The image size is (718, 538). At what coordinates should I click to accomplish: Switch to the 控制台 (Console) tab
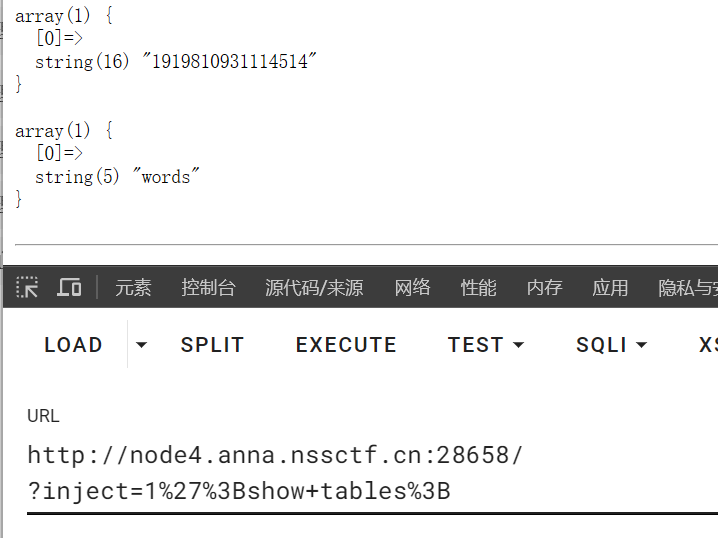point(208,288)
